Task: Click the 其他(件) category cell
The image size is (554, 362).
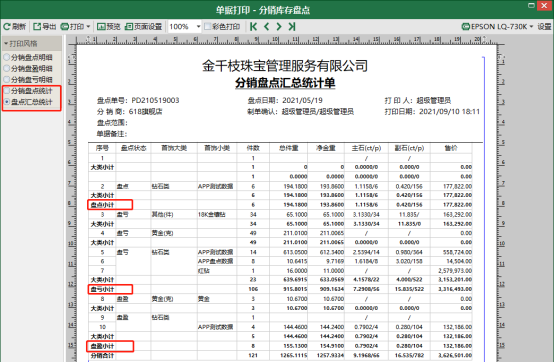Action: pyautogui.click(x=162, y=214)
